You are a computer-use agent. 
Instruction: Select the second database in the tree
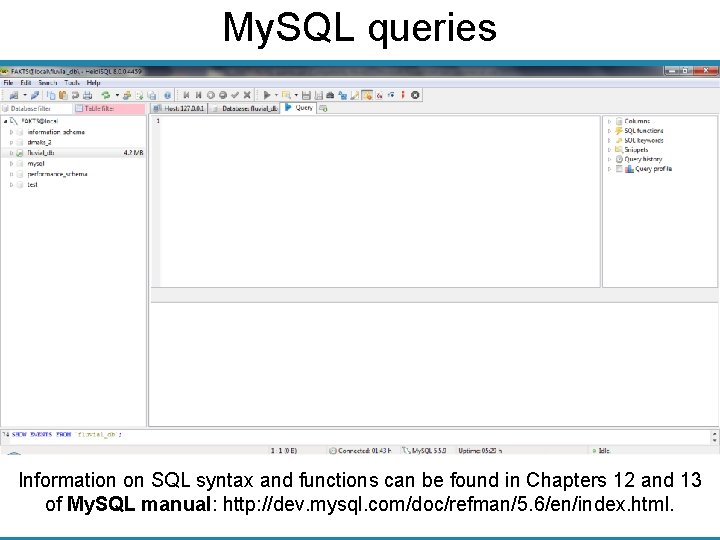coord(39,142)
